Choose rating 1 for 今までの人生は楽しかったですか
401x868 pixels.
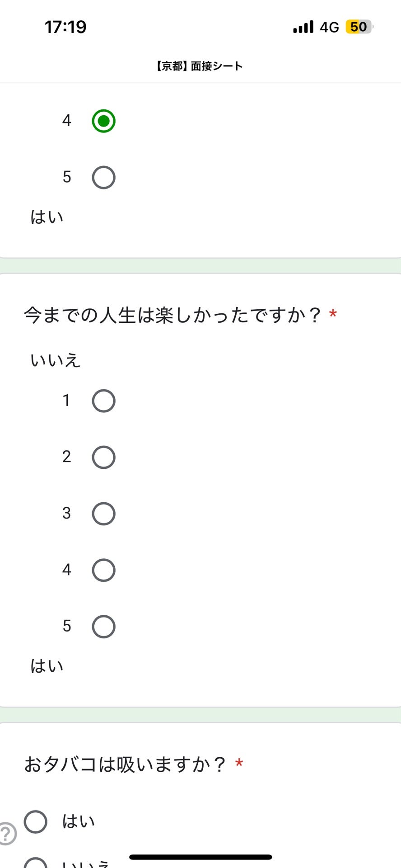pos(103,400)
